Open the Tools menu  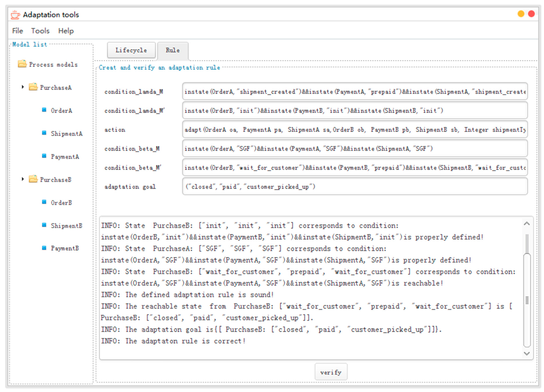(x=40, y=31)
